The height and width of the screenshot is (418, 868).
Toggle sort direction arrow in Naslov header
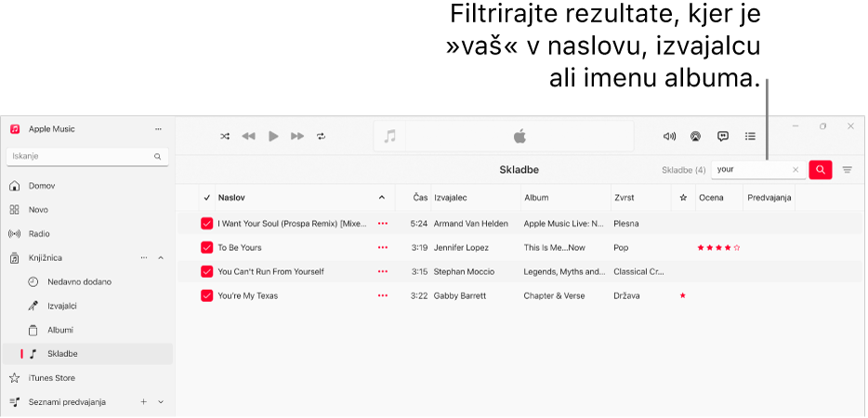pos(381,198)
